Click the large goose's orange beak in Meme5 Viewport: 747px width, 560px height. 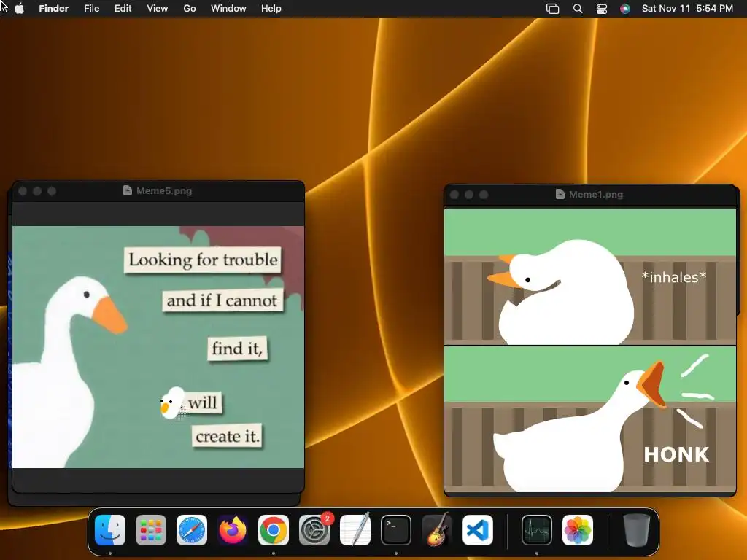click(109, 315)
